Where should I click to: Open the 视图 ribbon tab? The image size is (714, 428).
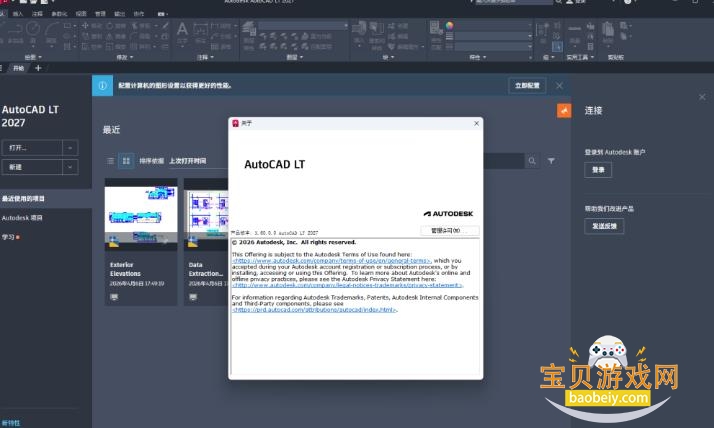[81, 14]
